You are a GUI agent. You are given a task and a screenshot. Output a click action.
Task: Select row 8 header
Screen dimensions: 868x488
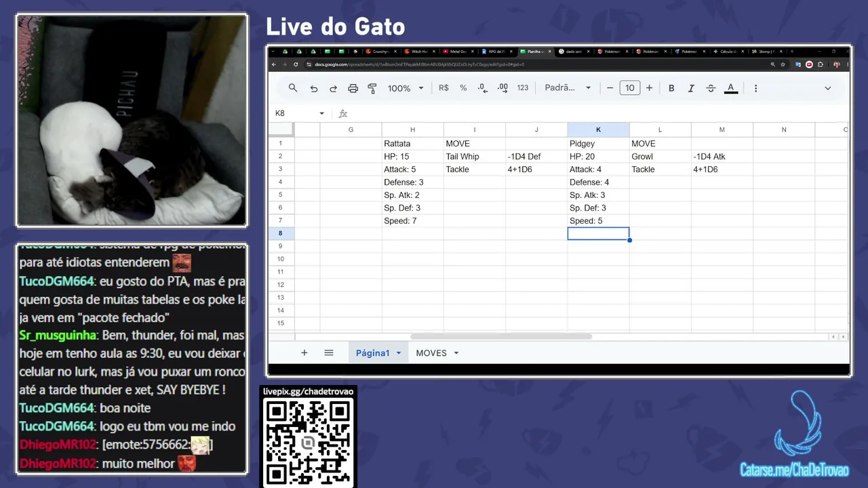tap(280, 233)
